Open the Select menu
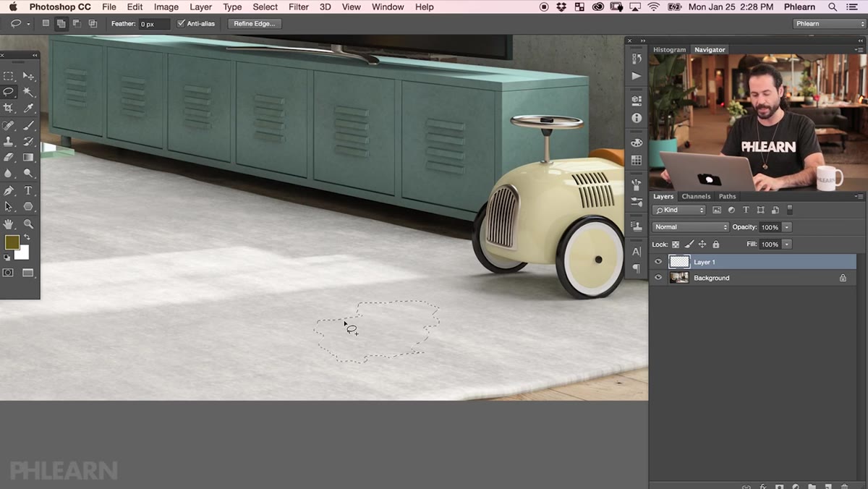This screenshot has width=868, height=489. (x=265, y=7)
